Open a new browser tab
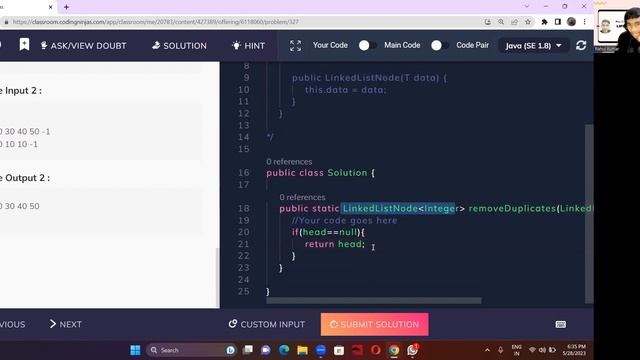 (67, 7)
